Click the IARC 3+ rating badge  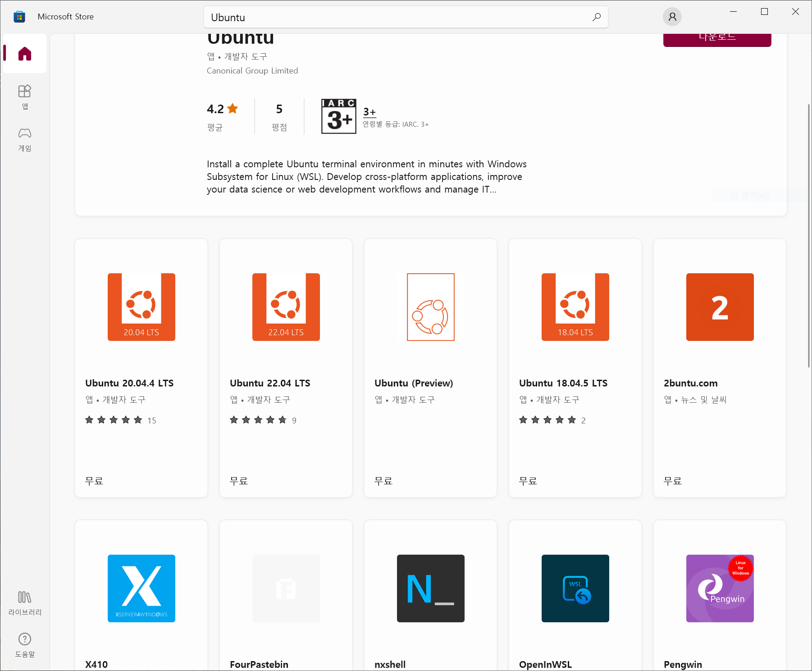(x=339, y=116)
